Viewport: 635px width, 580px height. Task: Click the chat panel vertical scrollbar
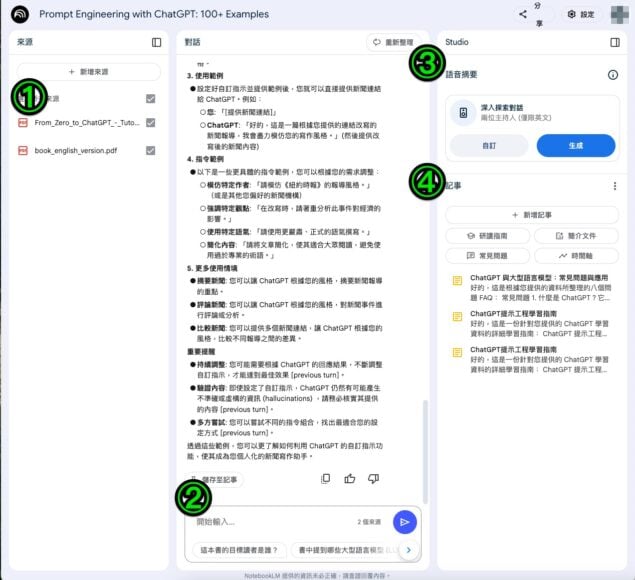coord(423,440)
